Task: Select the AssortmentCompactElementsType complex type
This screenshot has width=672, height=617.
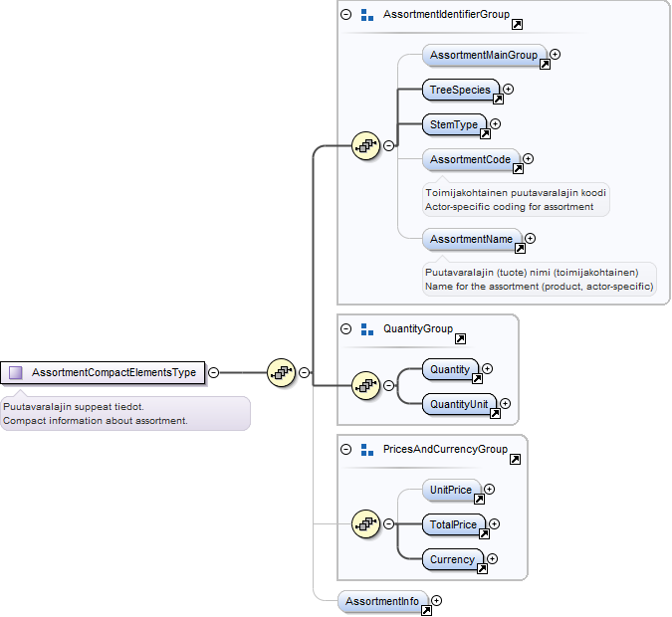Action: coord(103,373)
